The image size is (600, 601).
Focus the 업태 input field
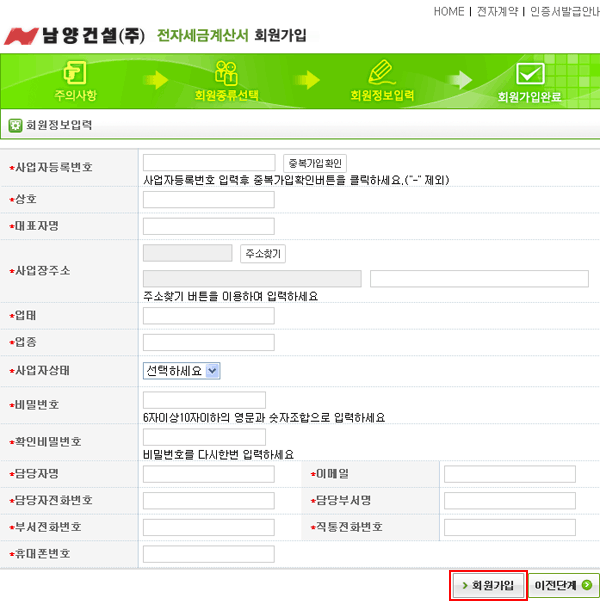click(x=209, y=316)
